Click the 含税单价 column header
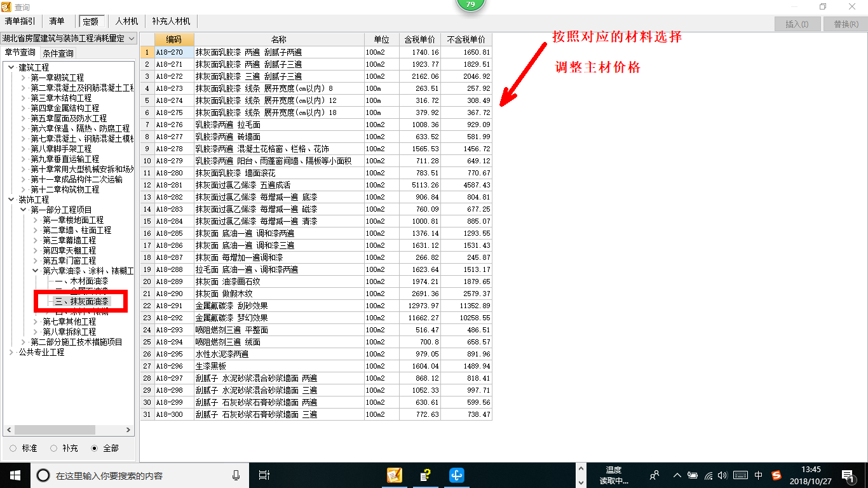The height and width of the screenshot is (488, 868). point(420,39)
